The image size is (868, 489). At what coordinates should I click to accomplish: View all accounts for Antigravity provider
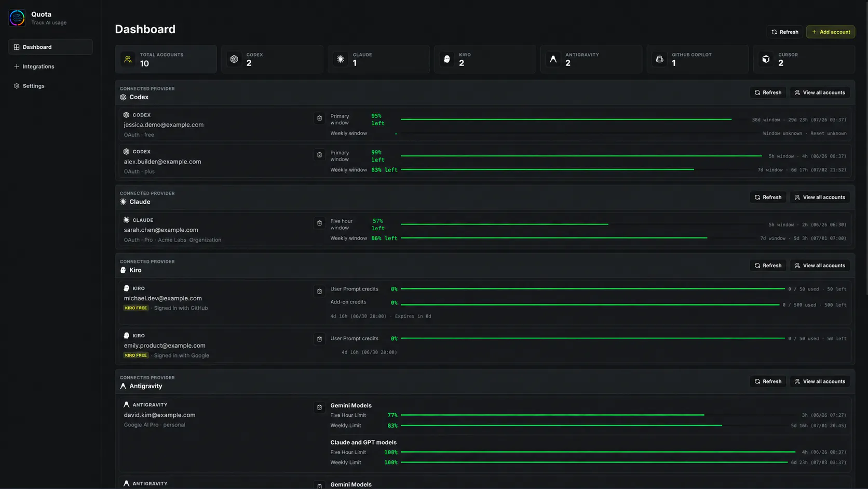[820, 381]
